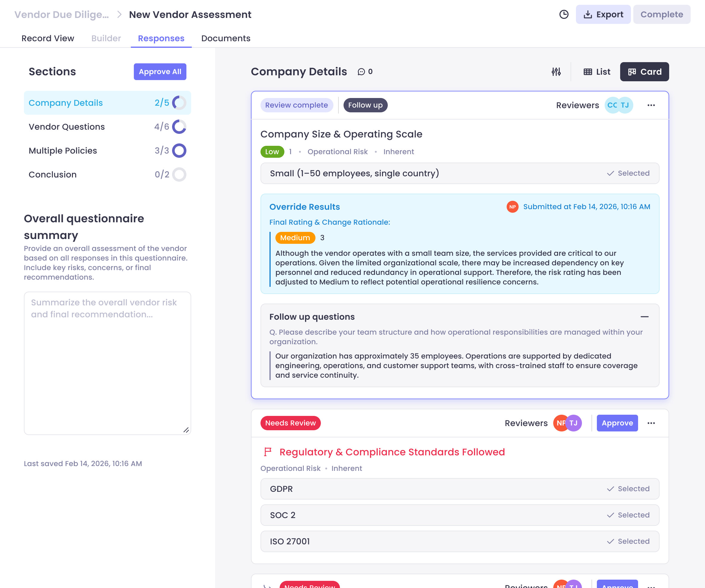
Task: Select the ISO 27001 option
Action: 460,541
